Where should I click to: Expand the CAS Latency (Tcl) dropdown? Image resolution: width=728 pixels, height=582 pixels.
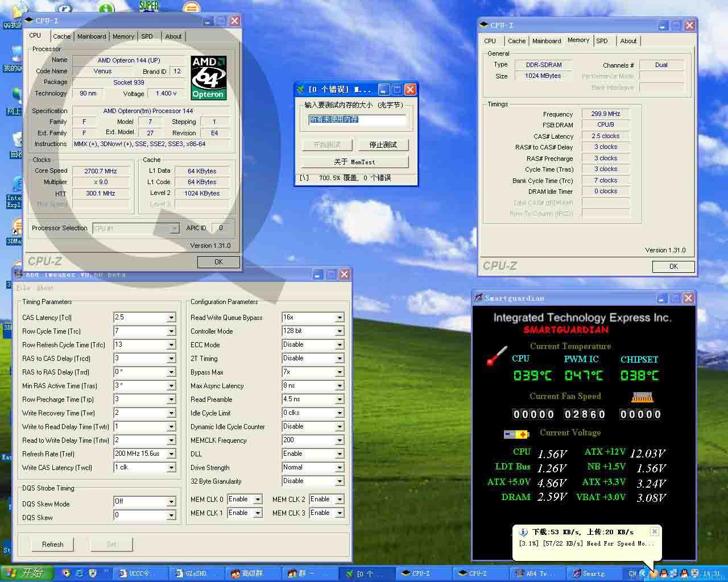(x=171, y=318)
